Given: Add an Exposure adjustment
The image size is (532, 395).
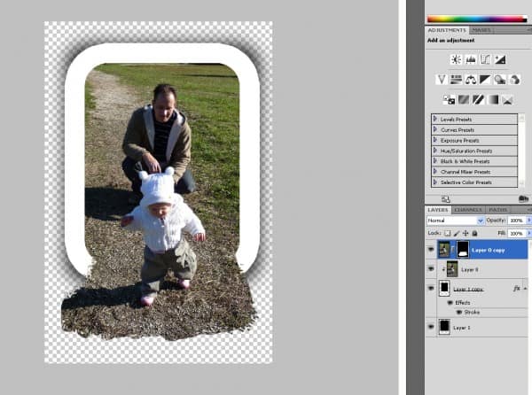Looking at the screenshot, I should click(501, 59).
